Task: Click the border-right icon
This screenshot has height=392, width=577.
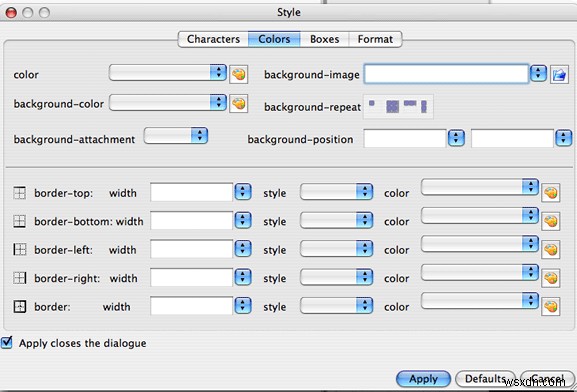Action: [x=20, y=278]
